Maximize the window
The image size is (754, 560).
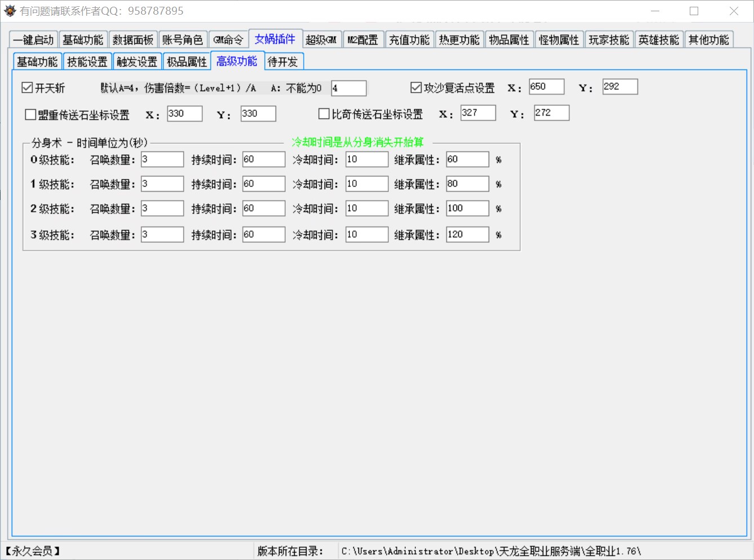pos(694,11)
